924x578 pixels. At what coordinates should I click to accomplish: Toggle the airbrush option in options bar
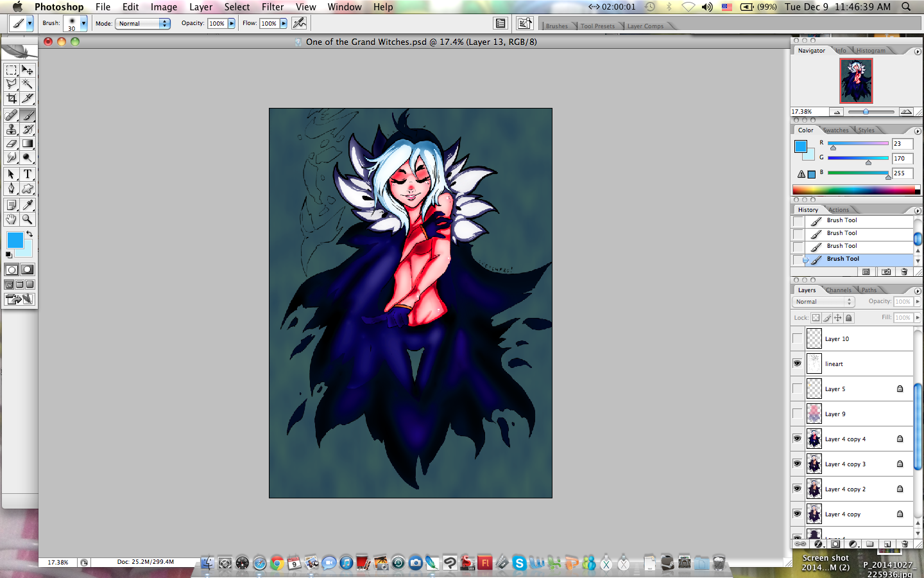coord(299,23)
